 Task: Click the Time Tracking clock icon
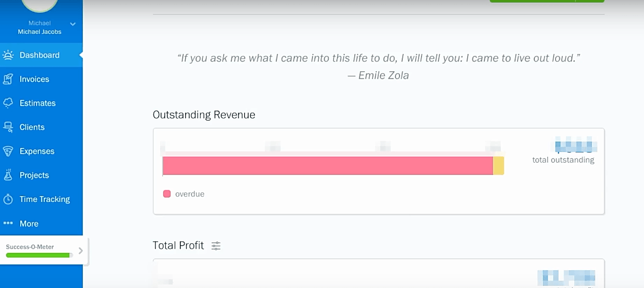pyautogui.click(x=8, y=199)
